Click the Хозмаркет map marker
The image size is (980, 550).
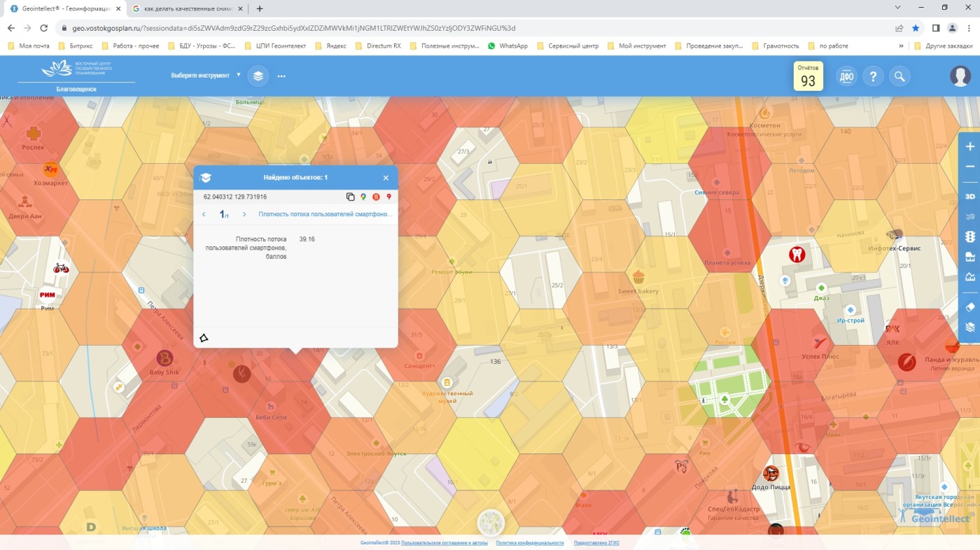click(50, 170)
